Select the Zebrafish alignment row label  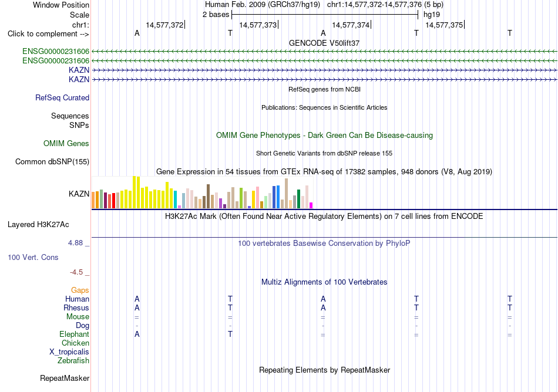click(73, 361)
